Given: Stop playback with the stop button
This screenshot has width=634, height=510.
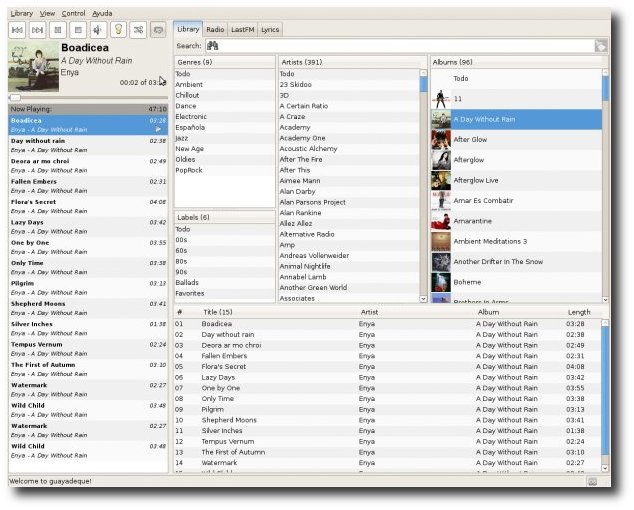Looking at the screenshot, I should click(78, 30).
